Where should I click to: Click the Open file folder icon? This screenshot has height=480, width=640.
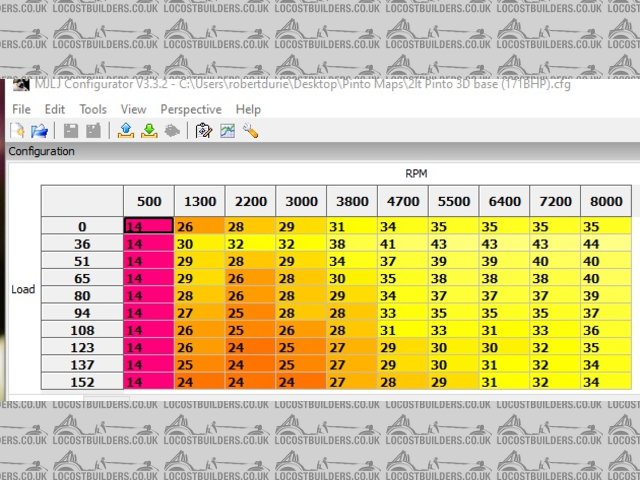pyautogui.click(x=40, y=130)
